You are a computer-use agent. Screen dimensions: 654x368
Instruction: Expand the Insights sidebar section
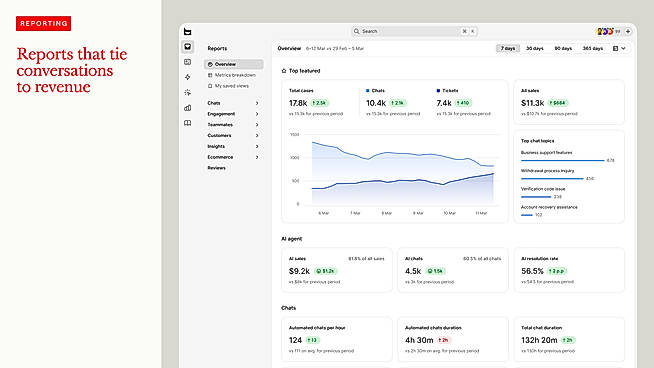click(x=233, y=146)
